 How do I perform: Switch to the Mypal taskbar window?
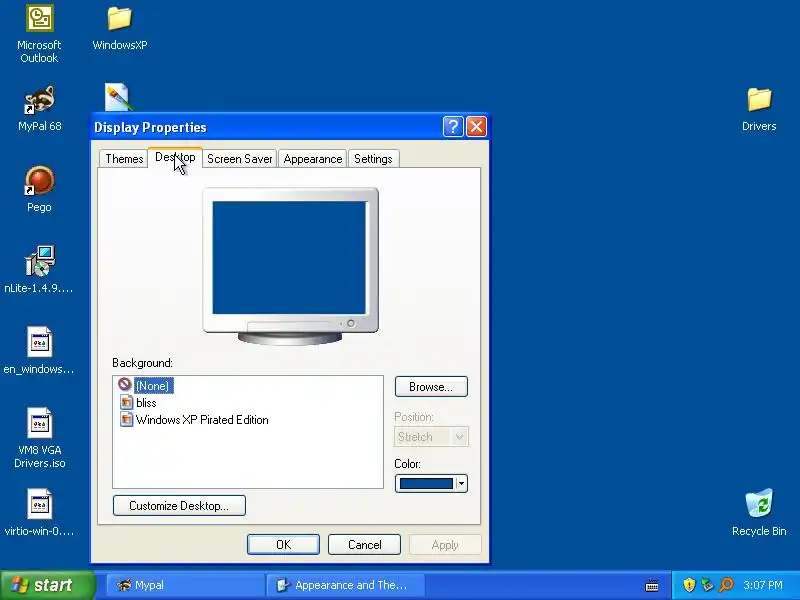[x=185, y=585]
